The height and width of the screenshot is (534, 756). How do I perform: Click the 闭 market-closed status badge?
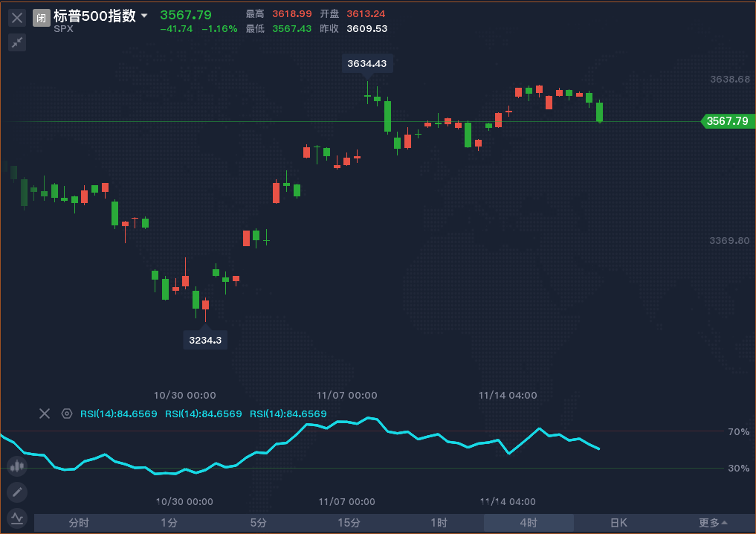[x=42, y=19]
